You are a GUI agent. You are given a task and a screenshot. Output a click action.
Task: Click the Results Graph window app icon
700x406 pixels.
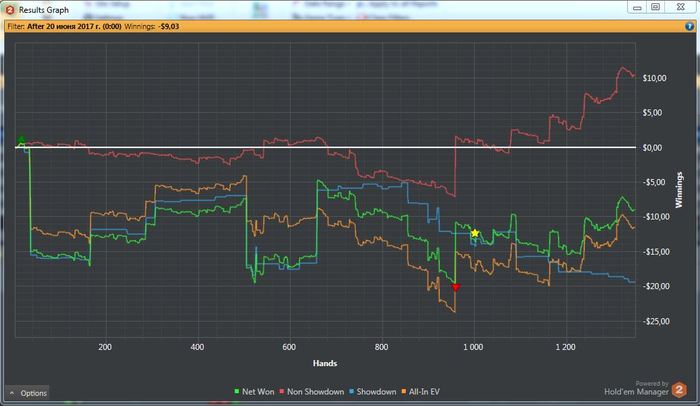[x=10, y=9]
